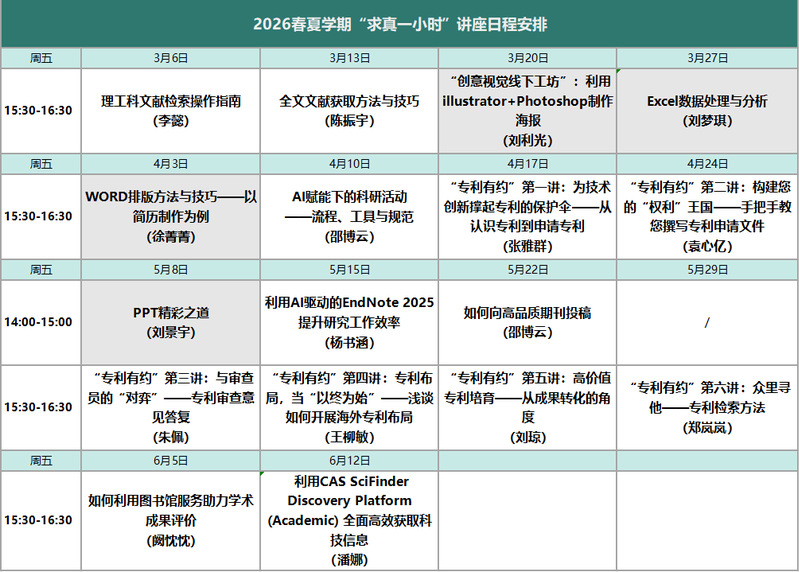Click the AI赋能下的科研活动 lecture cell
The height and width of the screenshot is (572, 799).
click(349, 215)
